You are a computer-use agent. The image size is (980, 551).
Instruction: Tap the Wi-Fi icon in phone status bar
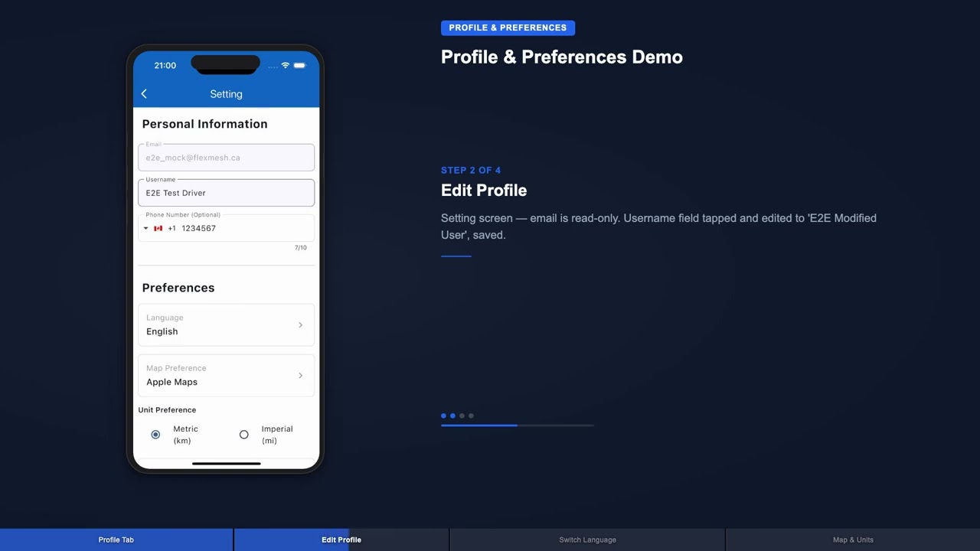pos(286,65)
